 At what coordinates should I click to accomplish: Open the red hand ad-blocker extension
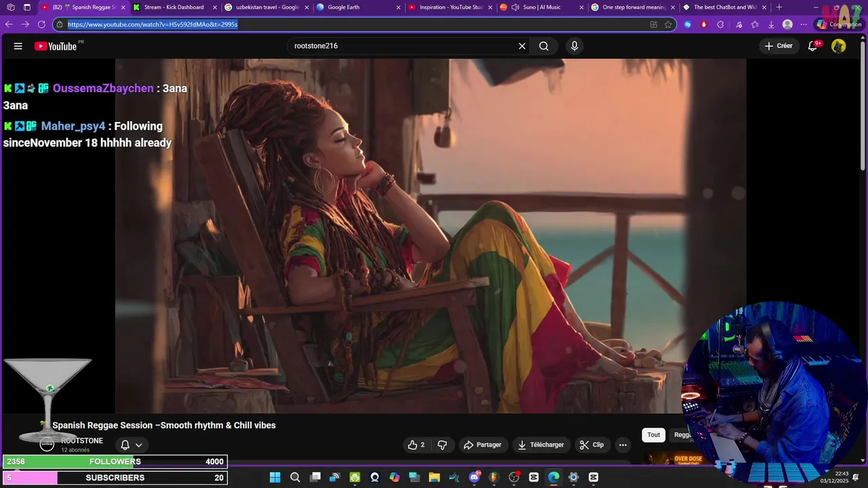coord(704,24)
